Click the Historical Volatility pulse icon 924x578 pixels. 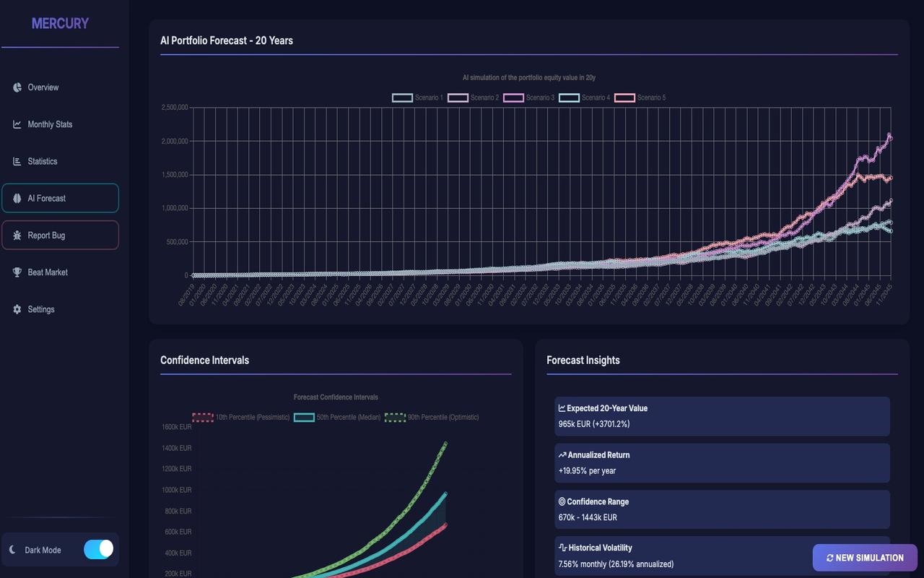[x=563, y=548]
